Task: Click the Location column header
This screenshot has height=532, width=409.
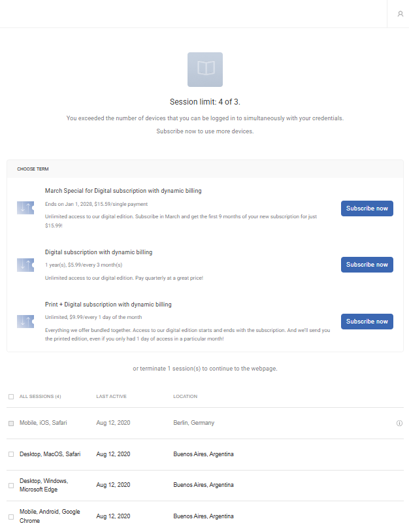Action: pos(185,396)
